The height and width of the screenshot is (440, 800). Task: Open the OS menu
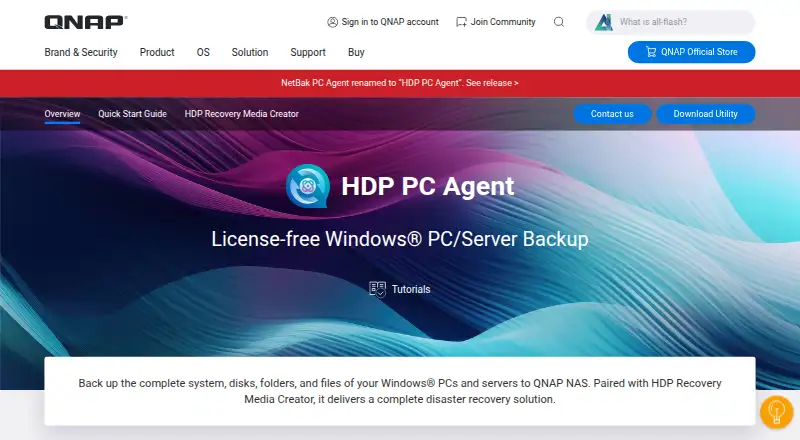[203, 52]
